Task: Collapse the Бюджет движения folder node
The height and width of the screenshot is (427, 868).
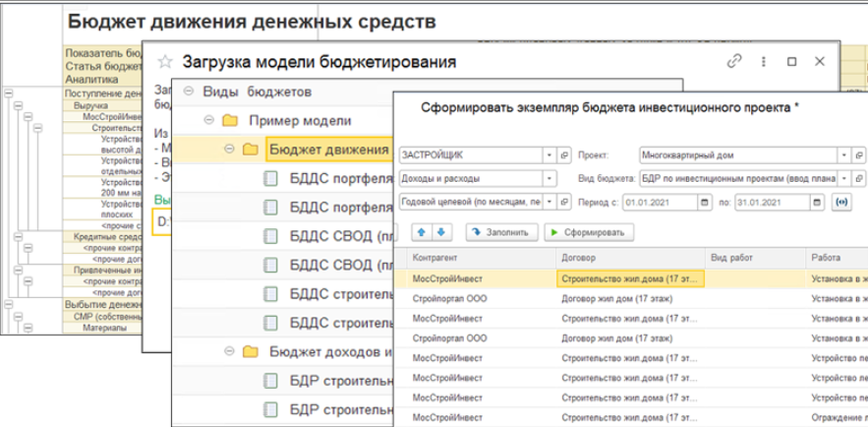Action: click(230, 149)
